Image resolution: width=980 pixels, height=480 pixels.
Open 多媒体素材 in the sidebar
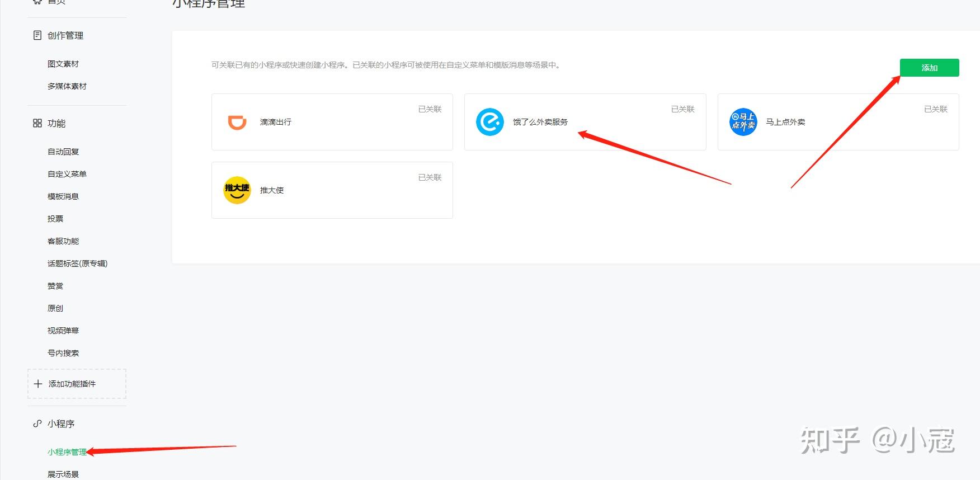coord(67,86)
